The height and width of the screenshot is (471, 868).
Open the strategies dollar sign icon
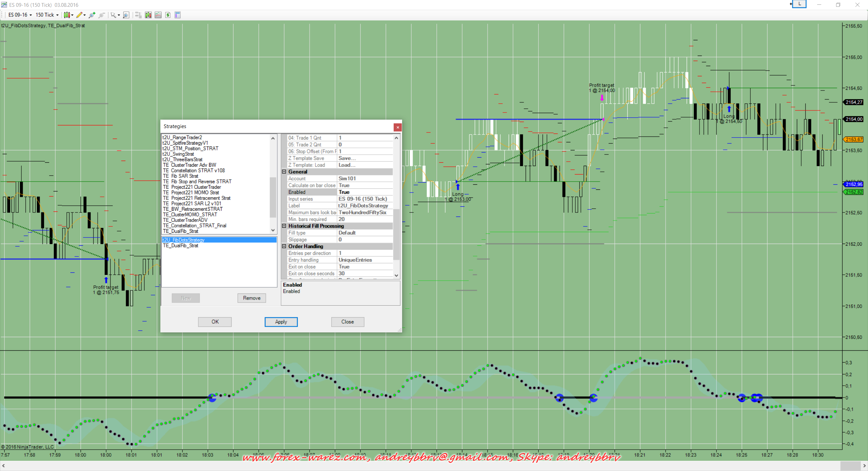click(168, 15)
